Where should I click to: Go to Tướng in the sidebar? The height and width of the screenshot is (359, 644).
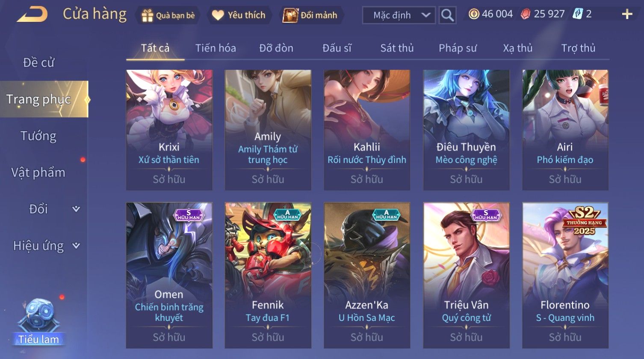click(x=38, y=136)
